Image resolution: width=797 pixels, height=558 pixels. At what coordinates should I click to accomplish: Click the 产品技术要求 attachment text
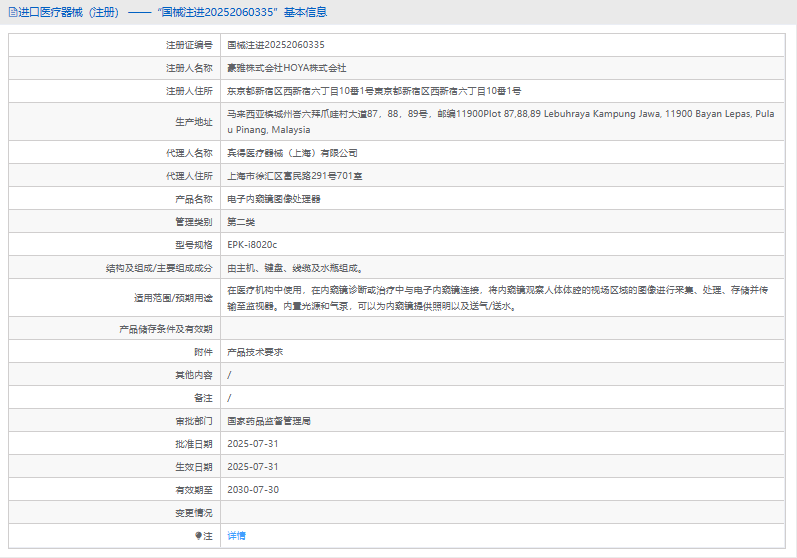[255, 352]
